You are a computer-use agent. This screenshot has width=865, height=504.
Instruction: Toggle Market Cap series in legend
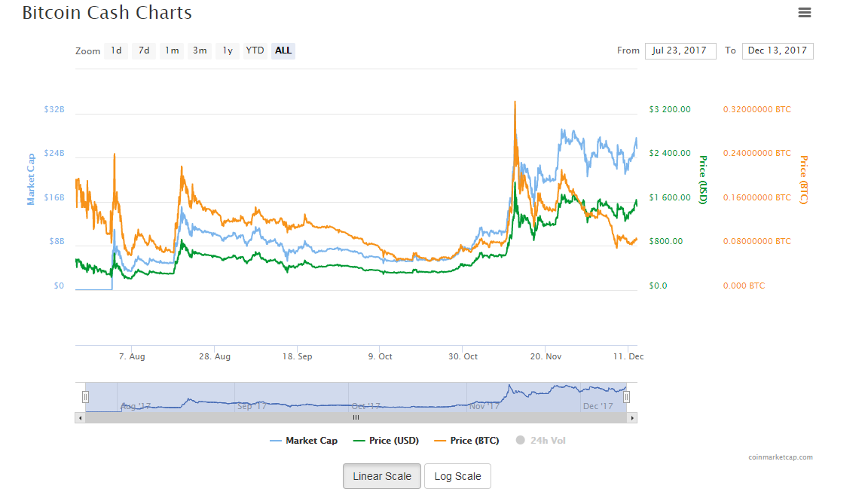[304, 441]
